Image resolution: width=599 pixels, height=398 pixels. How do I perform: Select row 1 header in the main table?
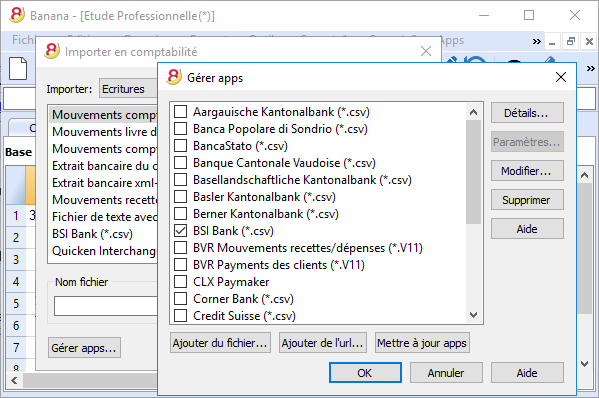16,215
